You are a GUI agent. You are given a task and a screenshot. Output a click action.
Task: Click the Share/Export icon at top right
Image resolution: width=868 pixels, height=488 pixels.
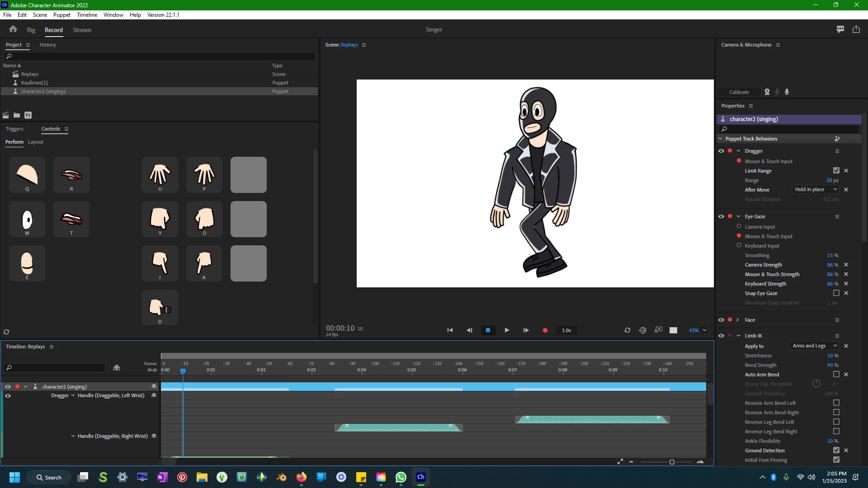856,29
